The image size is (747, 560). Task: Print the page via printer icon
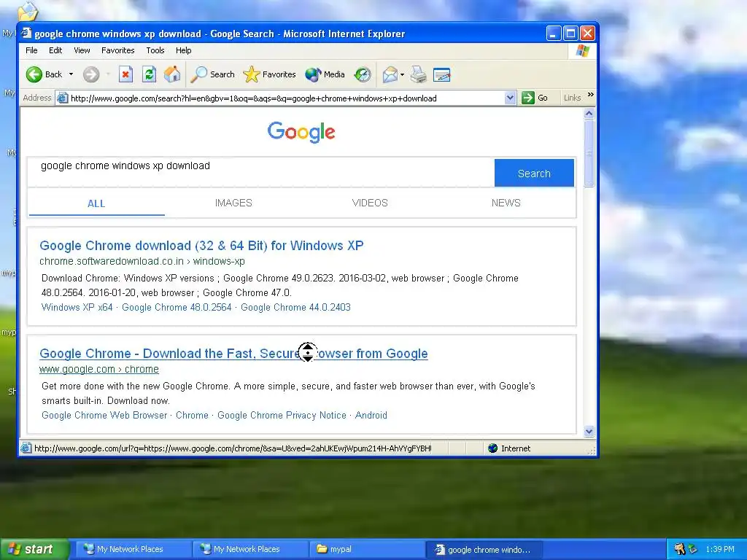(419, 74)
